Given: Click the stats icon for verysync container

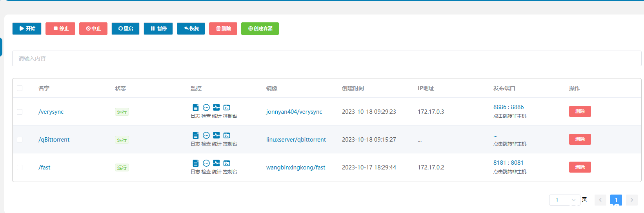Looking at the screenshot, I should coord(216,107).
